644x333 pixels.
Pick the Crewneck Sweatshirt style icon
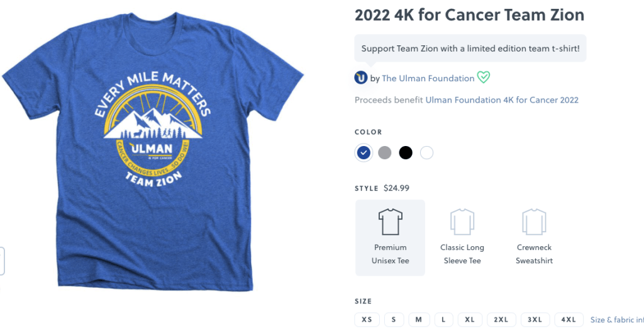click(534, 222)
